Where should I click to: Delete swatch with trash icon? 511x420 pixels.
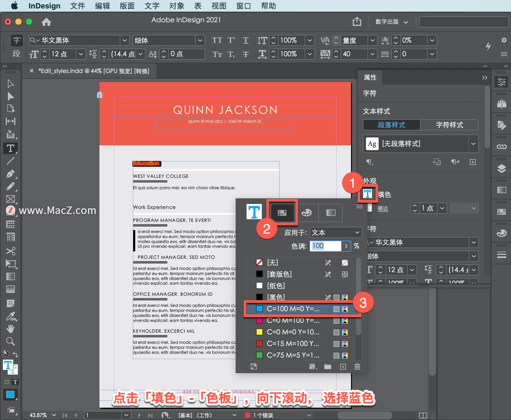[357, 367]
